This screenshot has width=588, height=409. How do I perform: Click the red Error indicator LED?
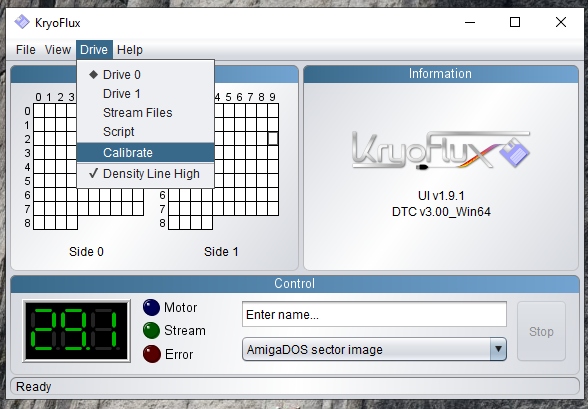coord(152,354)
